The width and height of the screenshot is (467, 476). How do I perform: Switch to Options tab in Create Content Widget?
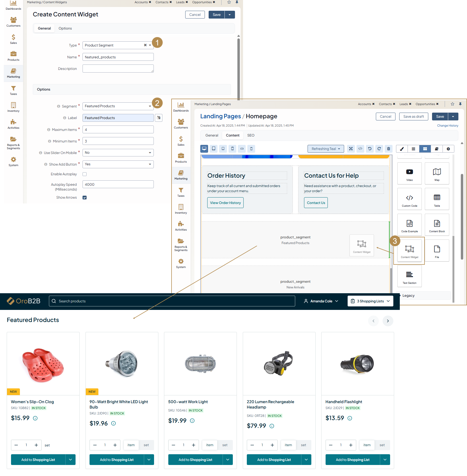[x=65, y=28]
